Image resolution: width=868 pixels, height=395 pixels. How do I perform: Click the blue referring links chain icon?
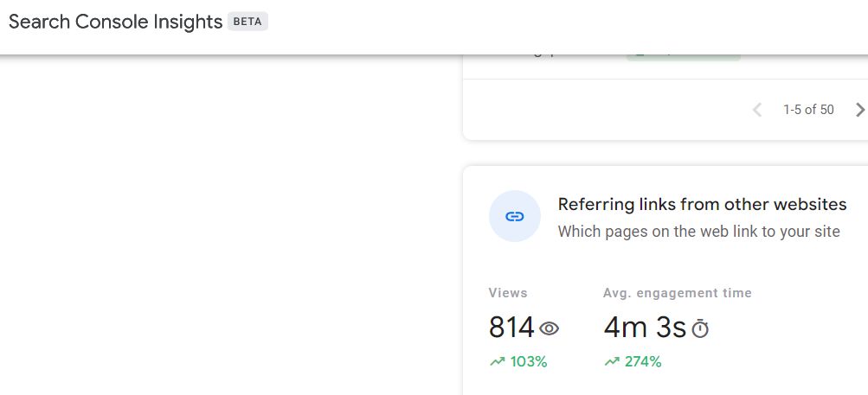[x=515, y=216]
